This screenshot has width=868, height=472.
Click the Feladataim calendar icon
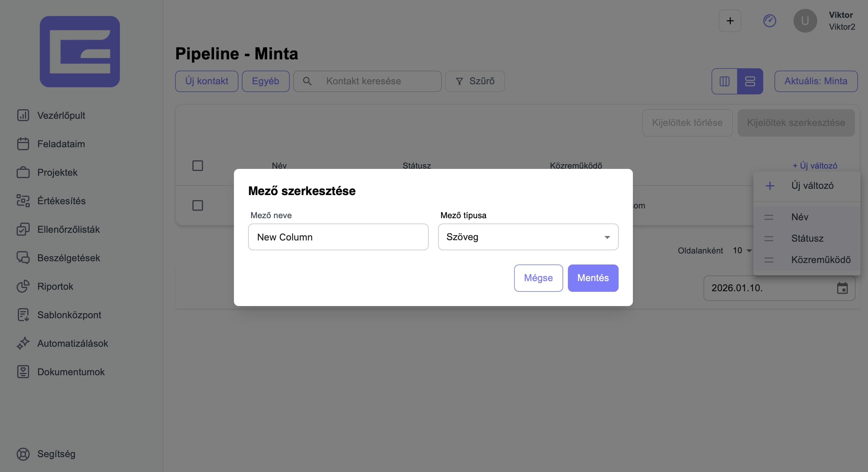point(23,144)
